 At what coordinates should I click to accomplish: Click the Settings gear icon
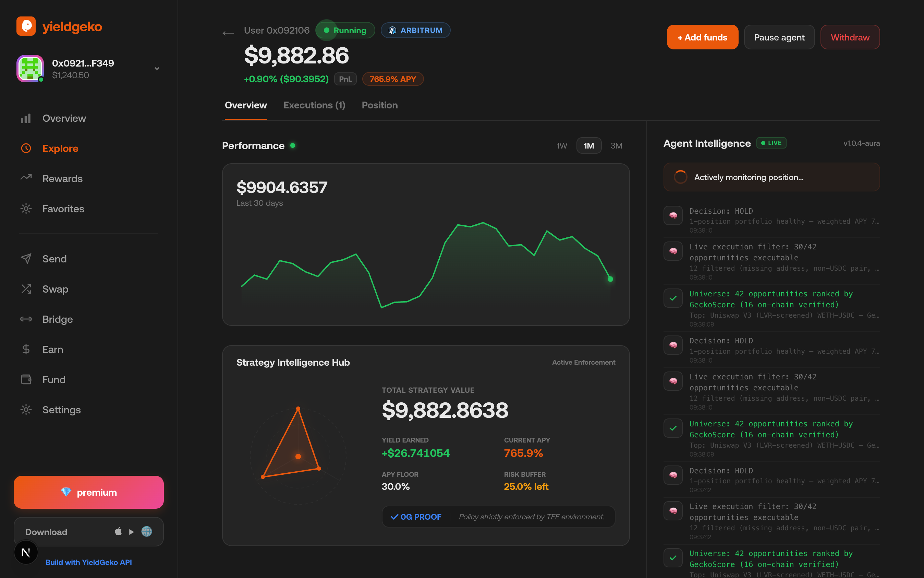[26, 410]
